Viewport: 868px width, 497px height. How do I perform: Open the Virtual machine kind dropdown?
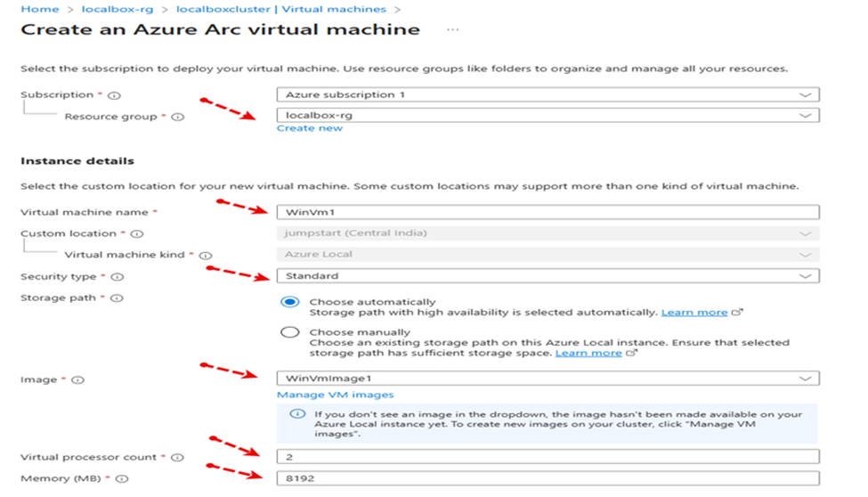coord(548,255)
